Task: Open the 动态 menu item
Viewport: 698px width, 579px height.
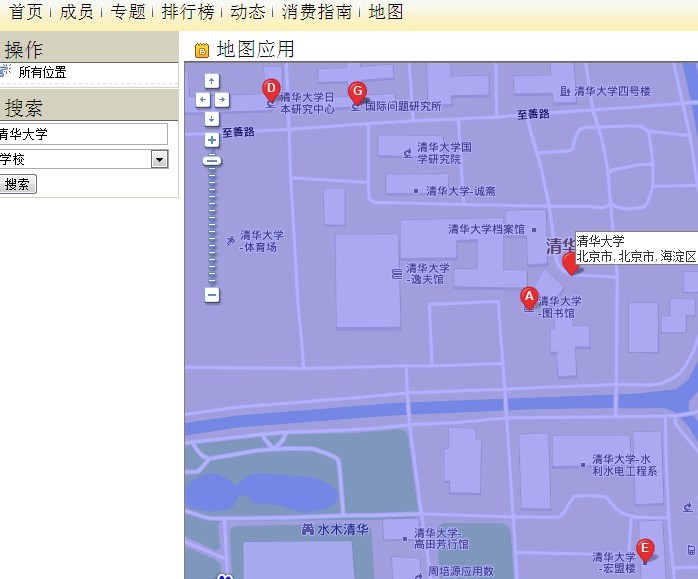Action: (x=248, y=12)
